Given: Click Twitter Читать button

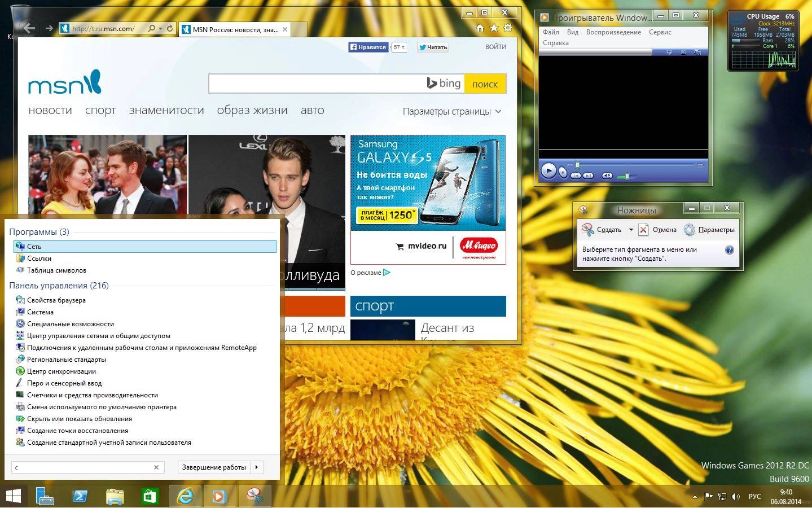Looking at the screenshot, I should click(x=433, y=47).
